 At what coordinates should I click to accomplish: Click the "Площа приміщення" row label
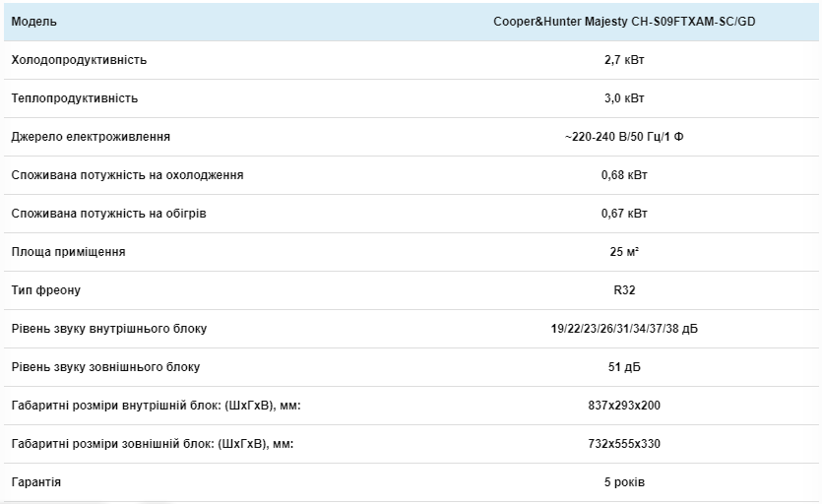point(68,252)
